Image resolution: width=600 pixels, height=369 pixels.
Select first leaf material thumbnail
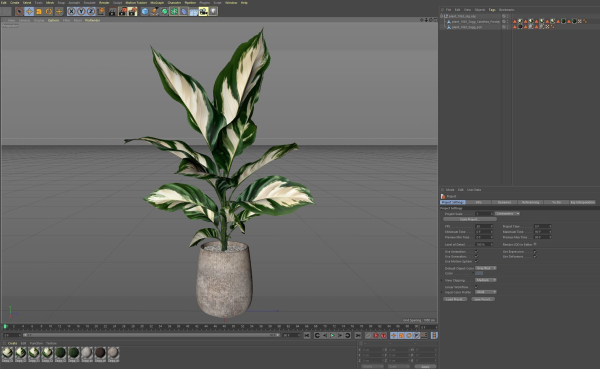point(7,354)
